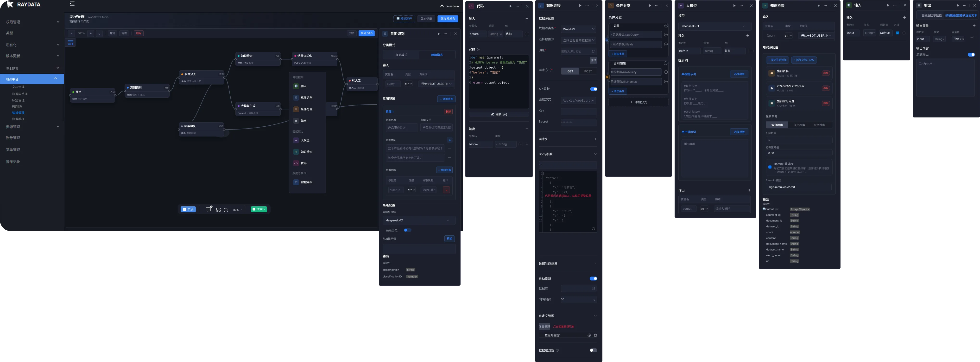This screenshot has height=362, width=980.
Task: Choose the 输出 icon in the component palette
Action: point(296,121)
